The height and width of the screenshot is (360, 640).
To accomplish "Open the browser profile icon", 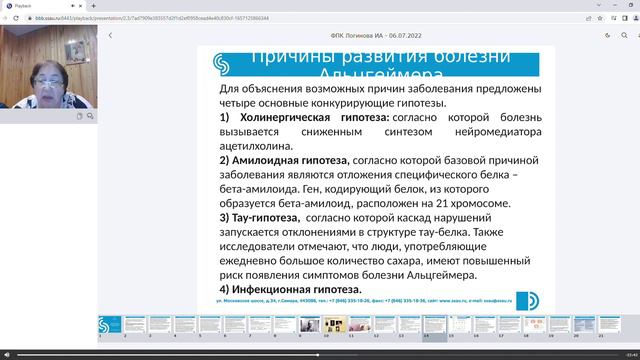I will [x=636, y=18].
